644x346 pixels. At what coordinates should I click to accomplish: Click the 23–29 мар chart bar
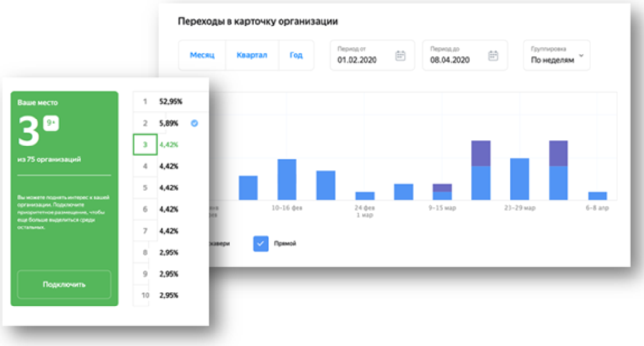pos(519,179)
